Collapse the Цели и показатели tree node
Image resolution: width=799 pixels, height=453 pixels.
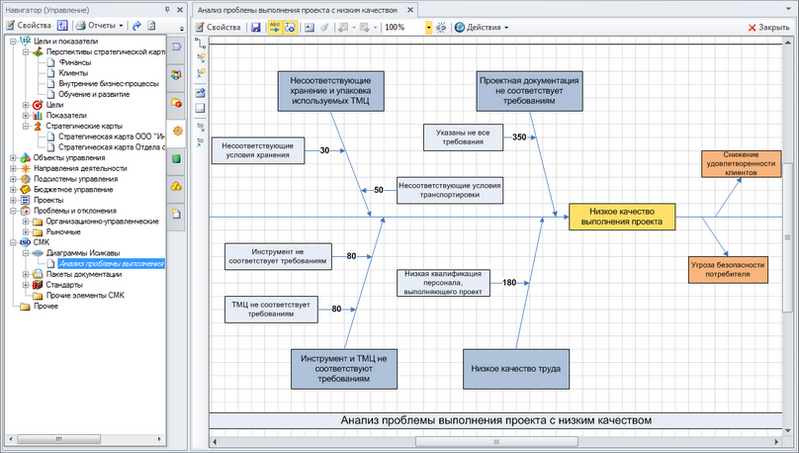(x=12, y=41)
